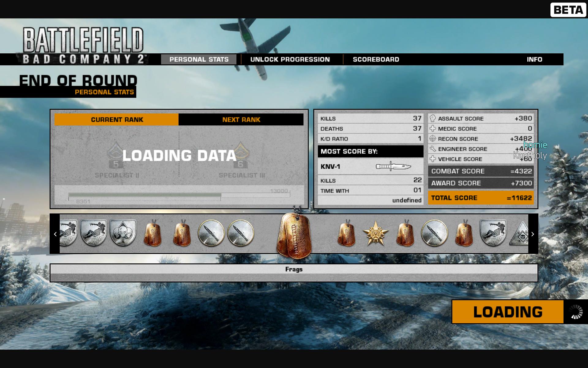This screenshot has width=588, height=368.
Task: Click the Engineer Score wrench icon
Action: [x=432, y=149]
